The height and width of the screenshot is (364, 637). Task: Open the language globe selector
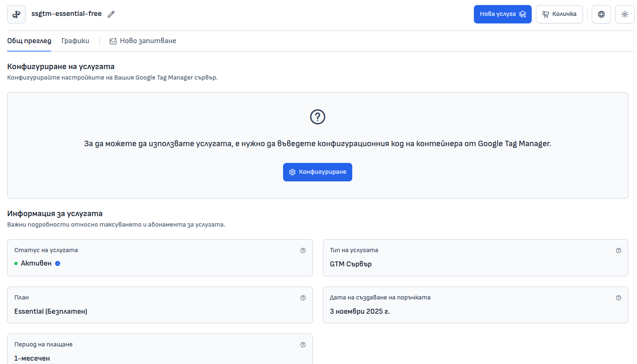[601, 14]
